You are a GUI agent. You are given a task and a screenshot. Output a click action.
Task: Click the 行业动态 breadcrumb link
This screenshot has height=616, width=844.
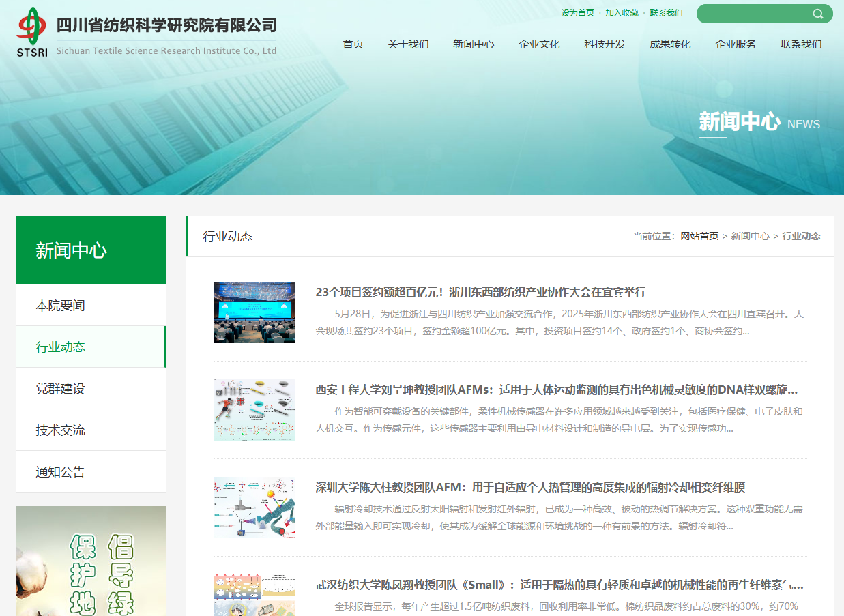click(801, 236)
